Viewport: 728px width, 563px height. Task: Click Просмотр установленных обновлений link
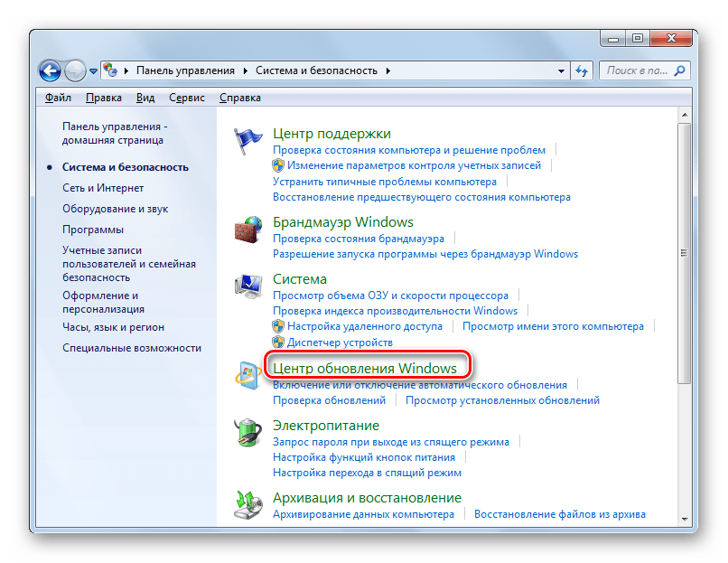click(502, 400)
